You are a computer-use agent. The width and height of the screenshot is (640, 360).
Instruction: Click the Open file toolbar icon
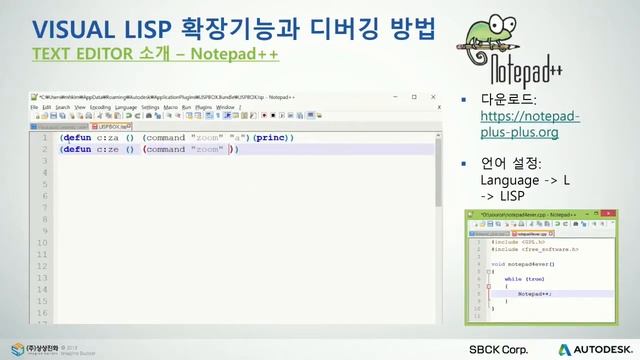[45, 116]
